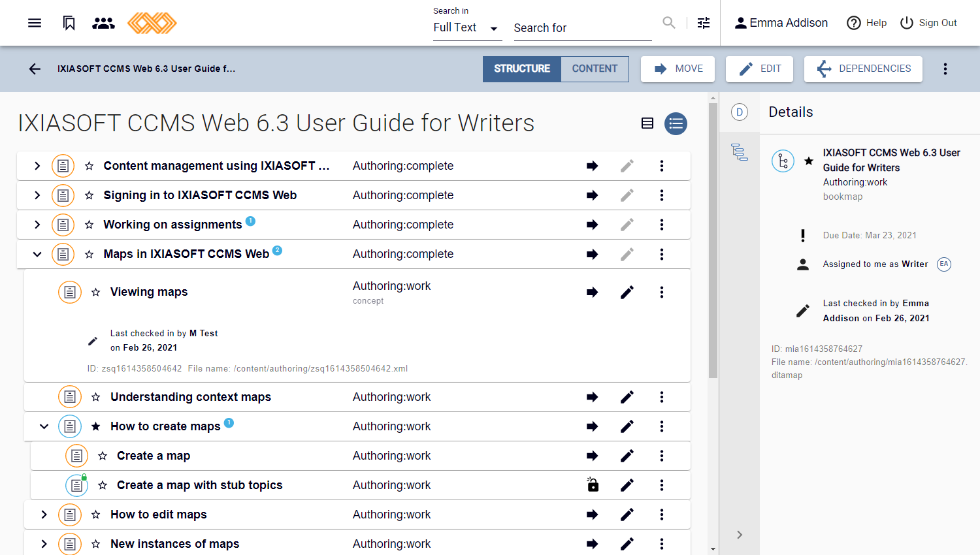
Task: Open kebab menu for Viewing maps
Action: (662, 292)
